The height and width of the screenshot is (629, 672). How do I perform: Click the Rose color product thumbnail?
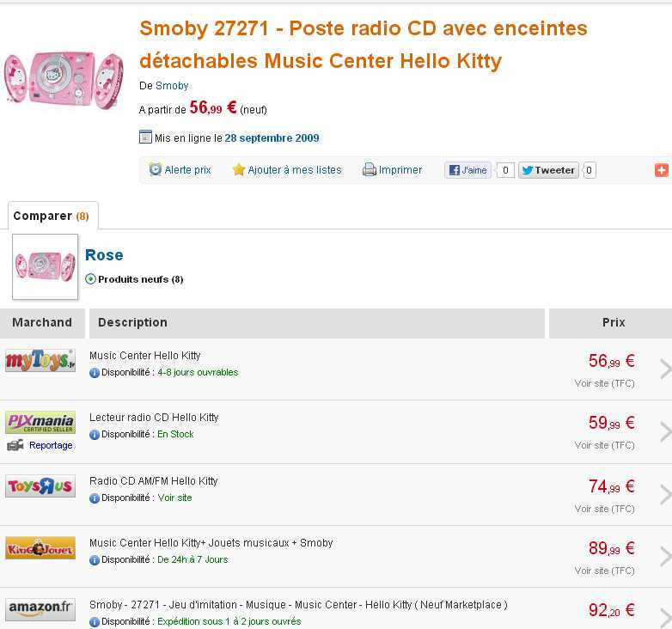[x=45, y=266]
